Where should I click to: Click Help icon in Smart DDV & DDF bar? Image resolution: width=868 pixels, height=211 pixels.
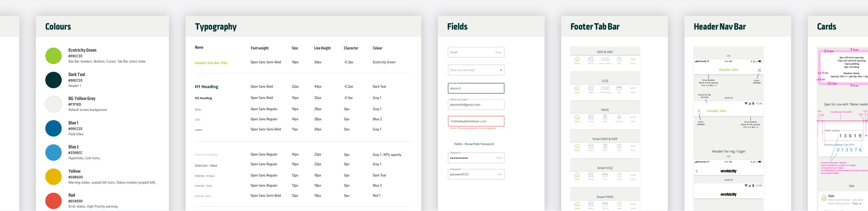[619, 146]
